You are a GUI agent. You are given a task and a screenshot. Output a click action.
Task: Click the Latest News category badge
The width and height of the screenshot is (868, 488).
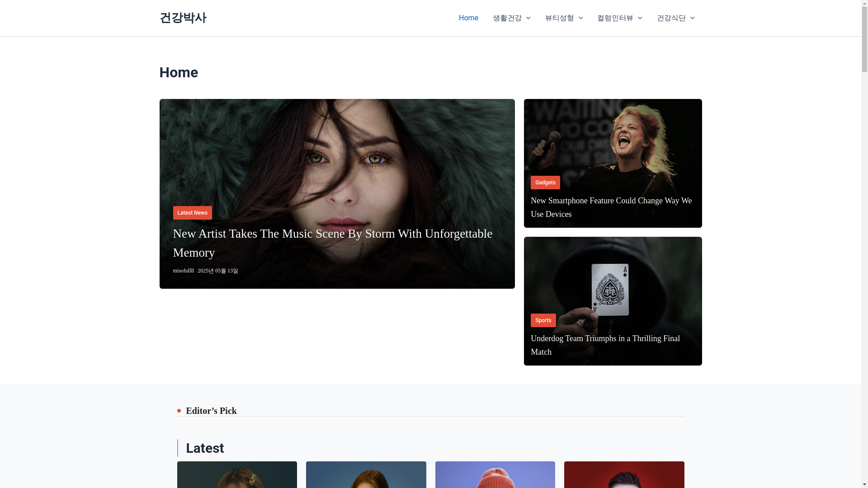point(192,213)
